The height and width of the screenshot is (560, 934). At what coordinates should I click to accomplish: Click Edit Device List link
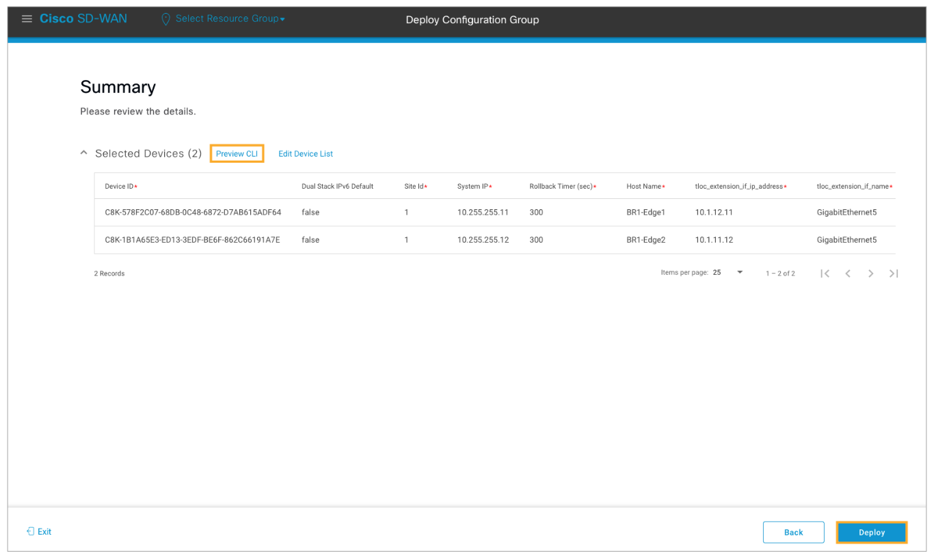coord(306,154)
